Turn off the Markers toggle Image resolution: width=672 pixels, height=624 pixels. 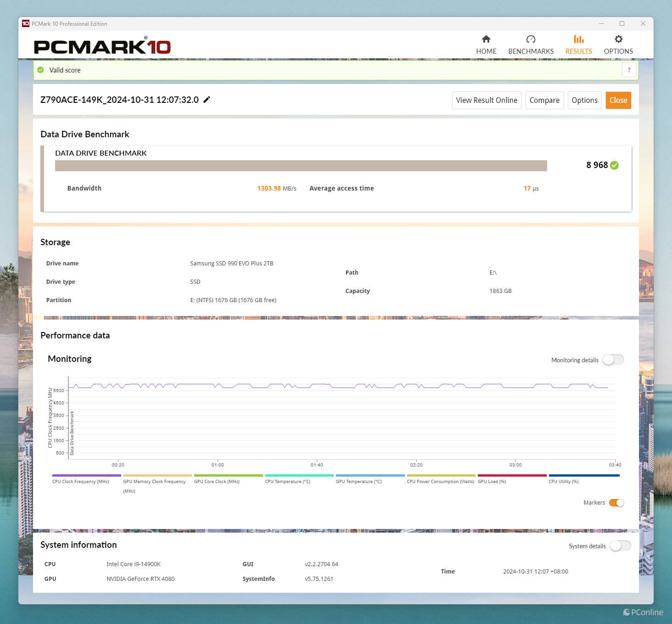click(616, 503)
